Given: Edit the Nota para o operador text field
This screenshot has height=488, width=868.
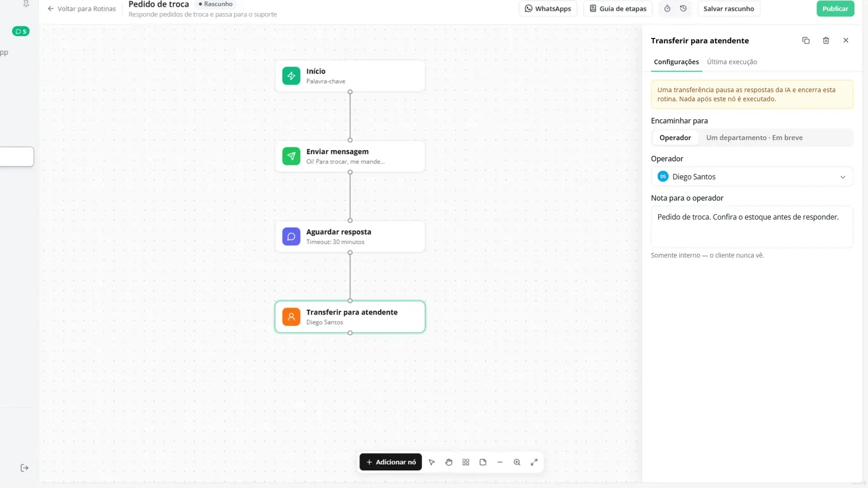Looking at the screenshot, I should click(x=752, y=227).
